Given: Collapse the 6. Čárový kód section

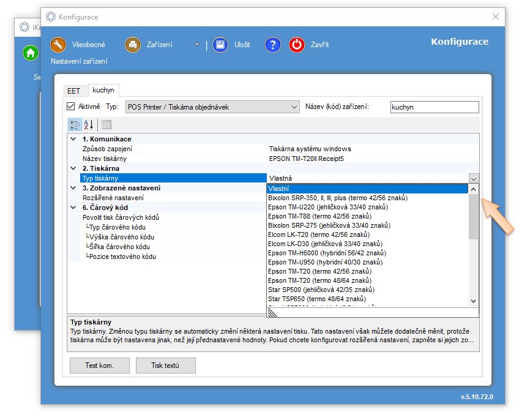Looking at the screenshot, I should (x=73, y=208).
